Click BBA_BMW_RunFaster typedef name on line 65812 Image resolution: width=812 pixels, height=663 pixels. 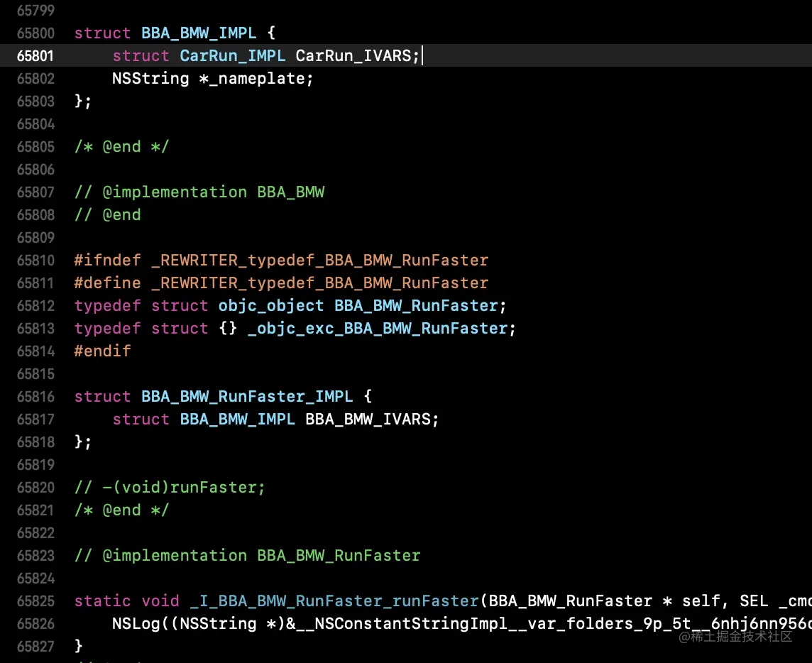(x=416, y=306)
